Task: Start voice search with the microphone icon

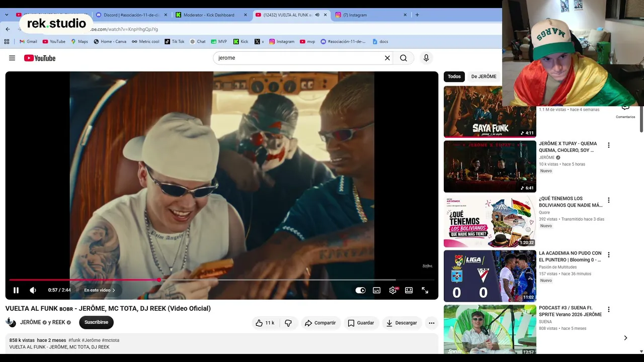Action: (x=426, y=58)
